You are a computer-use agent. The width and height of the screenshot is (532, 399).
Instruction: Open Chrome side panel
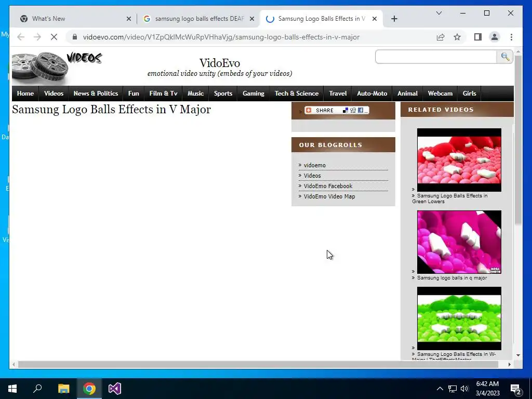click(478, 37)
